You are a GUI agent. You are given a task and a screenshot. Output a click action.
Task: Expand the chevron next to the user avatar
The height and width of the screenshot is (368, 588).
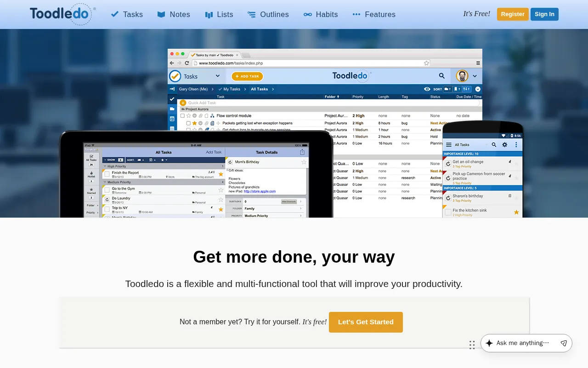475,76
